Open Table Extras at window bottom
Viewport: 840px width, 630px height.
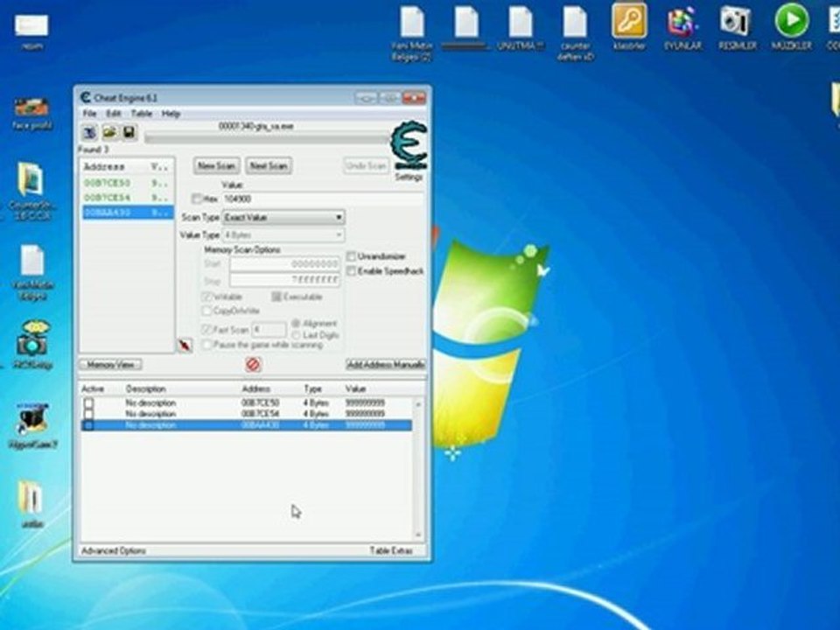[x=391, y=550]
